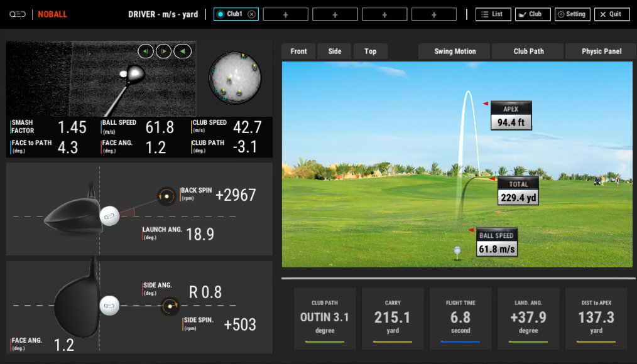Image resolution: width=637 pixels, height=364 pixels.
Task: Switch to the Side view tab
Action: click(335, 51)
